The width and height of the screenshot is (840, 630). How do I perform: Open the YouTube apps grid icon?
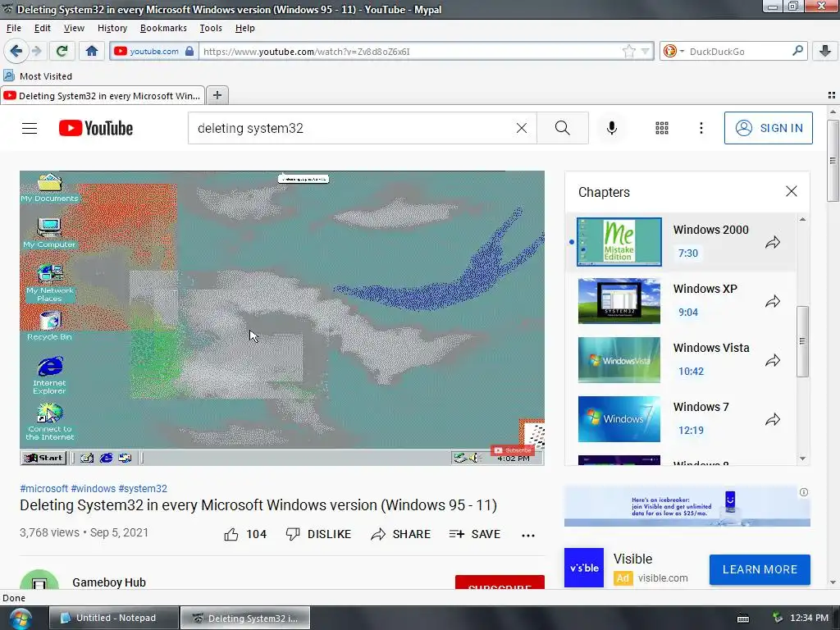tap(662, 128)
